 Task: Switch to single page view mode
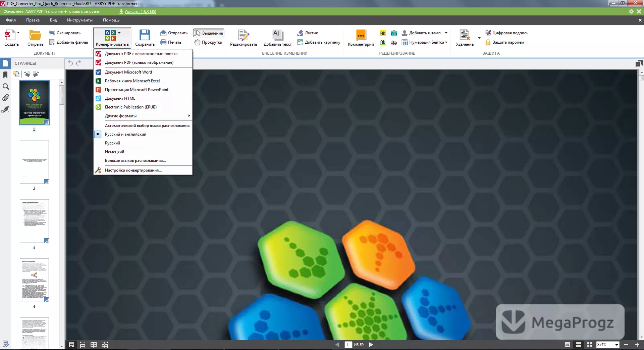[x=71, y=345]
